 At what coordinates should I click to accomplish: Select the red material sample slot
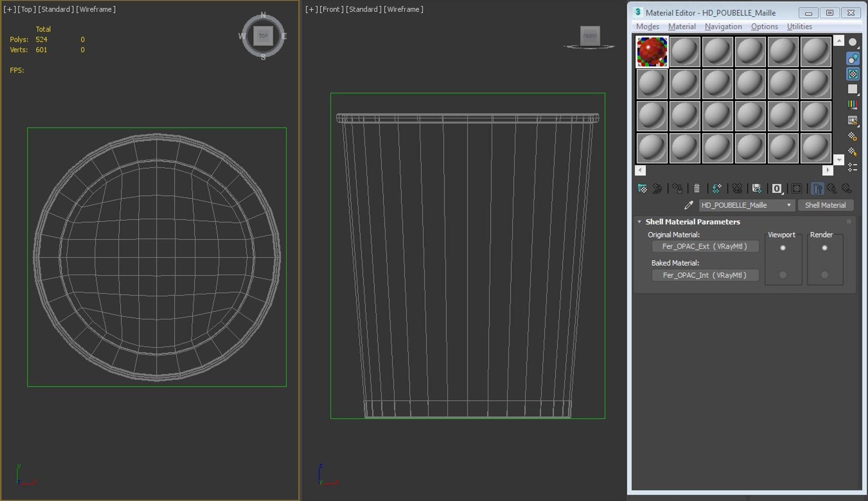(x=652, y=51)
